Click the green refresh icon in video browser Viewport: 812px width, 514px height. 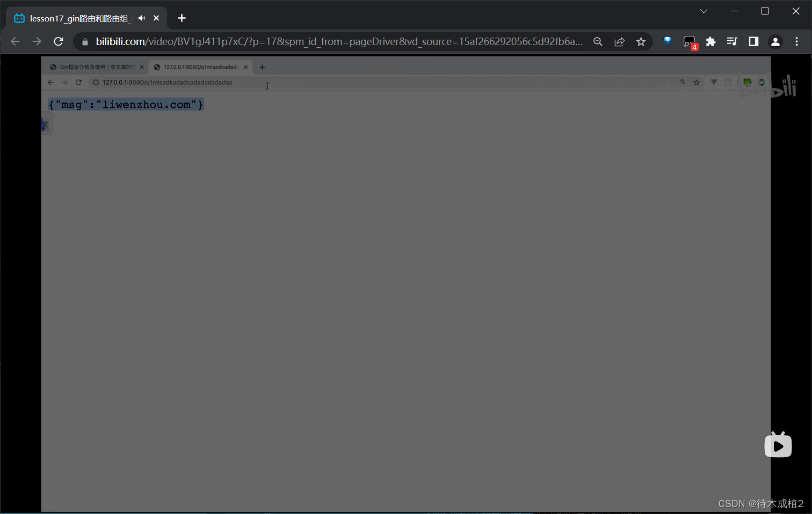pyautogui.click(x=762, y=82)
